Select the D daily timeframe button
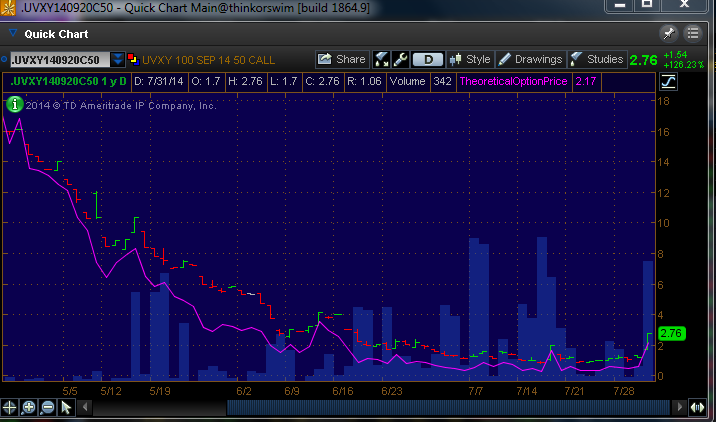Viewport: 716px width, 422px height. tap(428, 59)
